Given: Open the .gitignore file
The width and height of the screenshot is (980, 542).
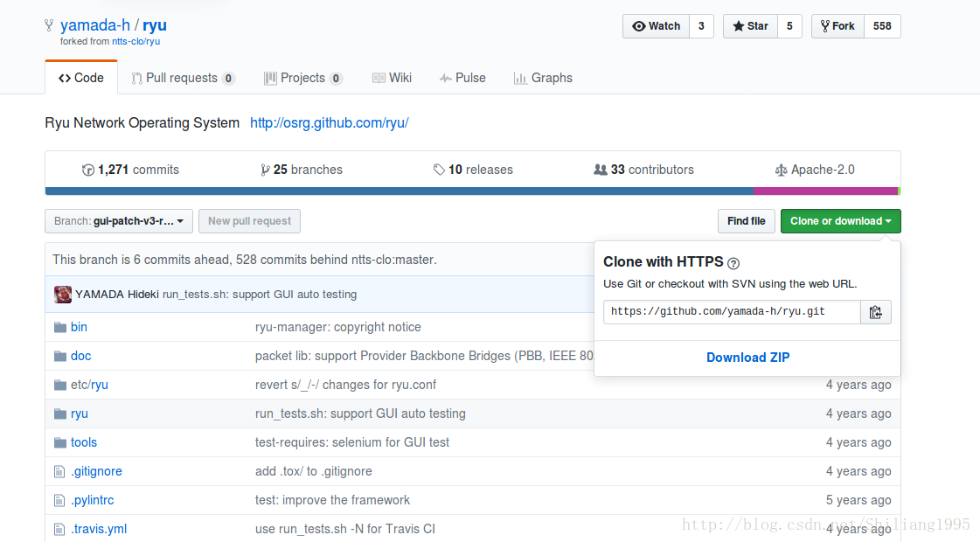Looking at the screenshot, I should tap(96, 471).
